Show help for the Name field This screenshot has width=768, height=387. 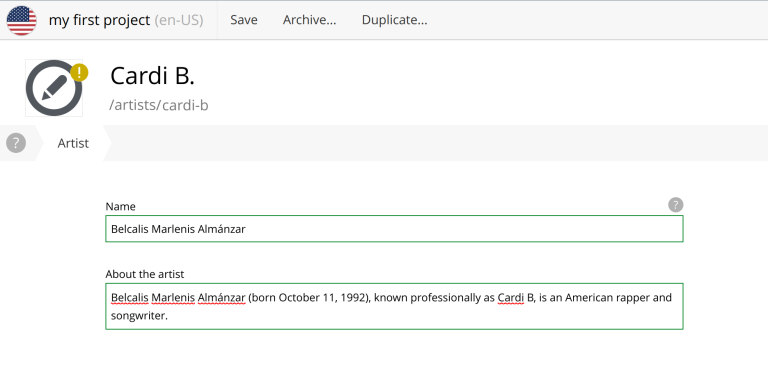(x=675, y=205)
